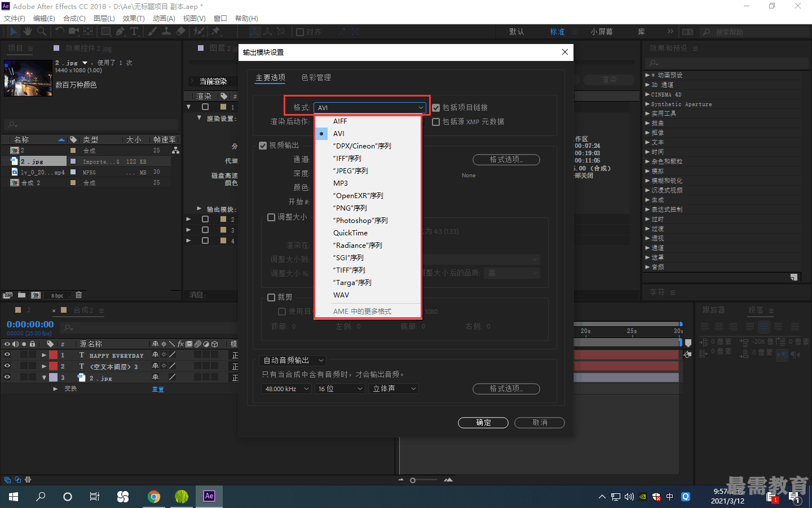Click the red label swatch of HAPPY EVERYDAY layer
This screenshot has width=812, height=508.
tap(54, 355)
